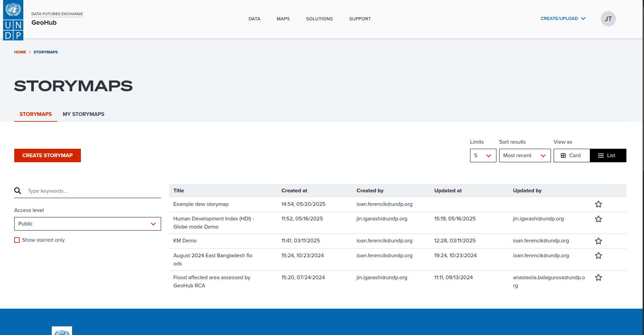Switch to Card view
The width and height of the screenshot is (644, 335).
click(x=572, y=155)
